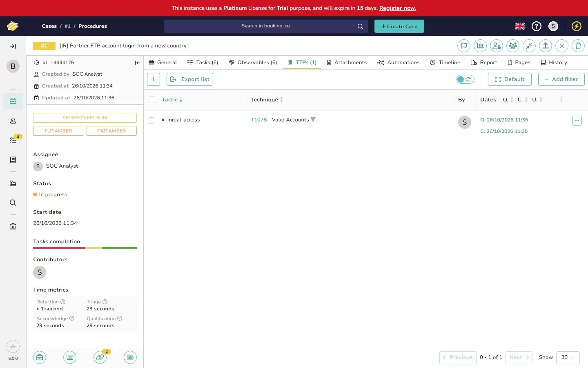Click the flag case icon
Image resolution: width=588 pixels, height=368 pixels.
coord(464,46)
